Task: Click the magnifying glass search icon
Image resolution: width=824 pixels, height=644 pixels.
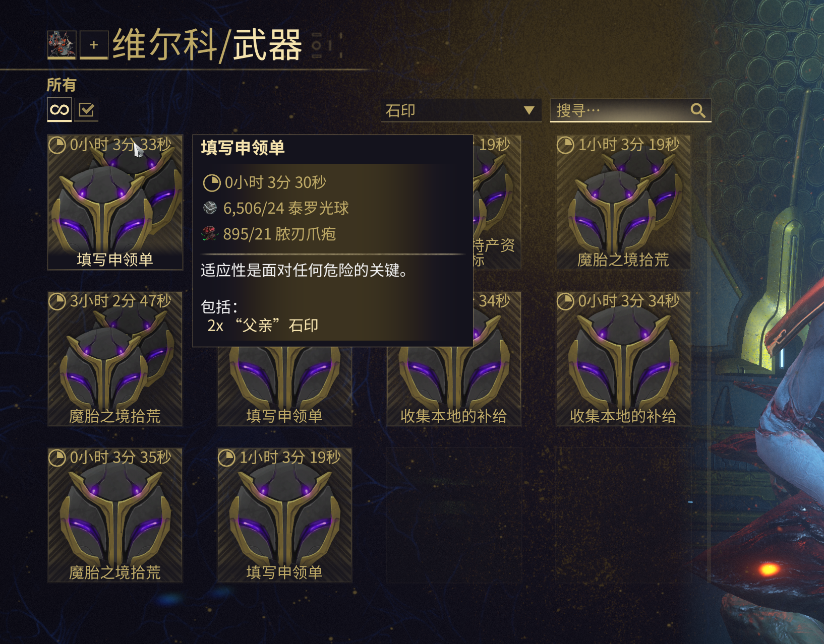Action: pyautogui.click(x=698, y=110)
